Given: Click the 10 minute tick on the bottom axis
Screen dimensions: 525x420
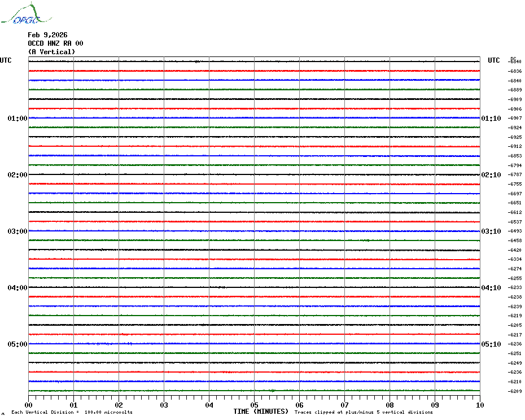Looking at the screenshot, I should 479,405.
